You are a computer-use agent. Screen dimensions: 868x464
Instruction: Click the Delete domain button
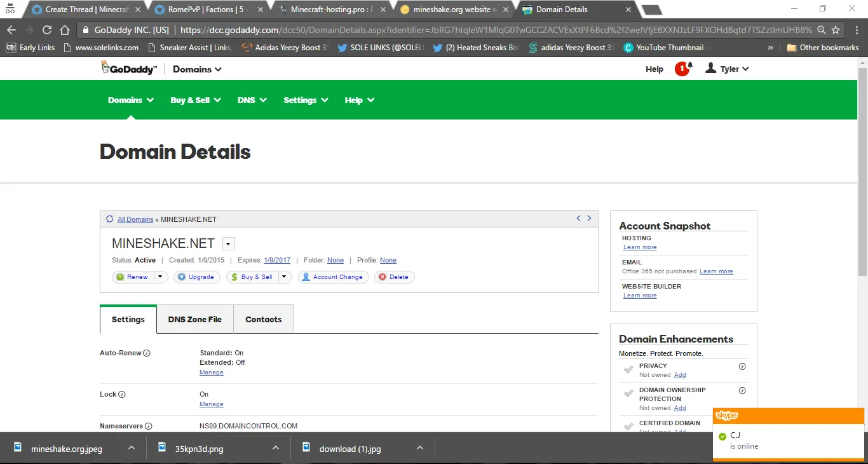(394, 277)
